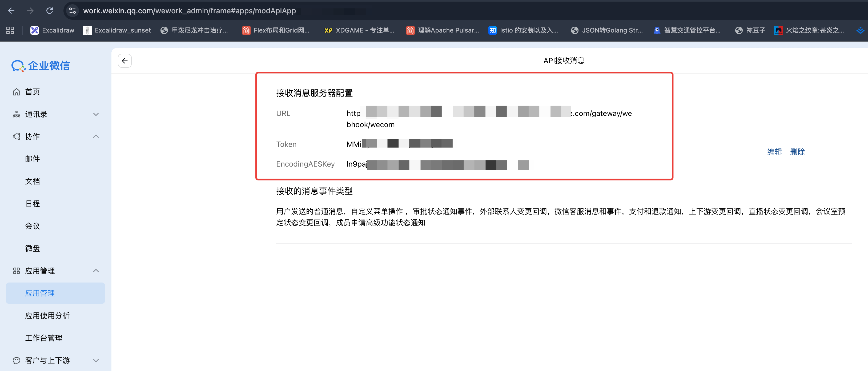Click the 编辑 link
Screen dimensions: 868x371
point(774,152)
